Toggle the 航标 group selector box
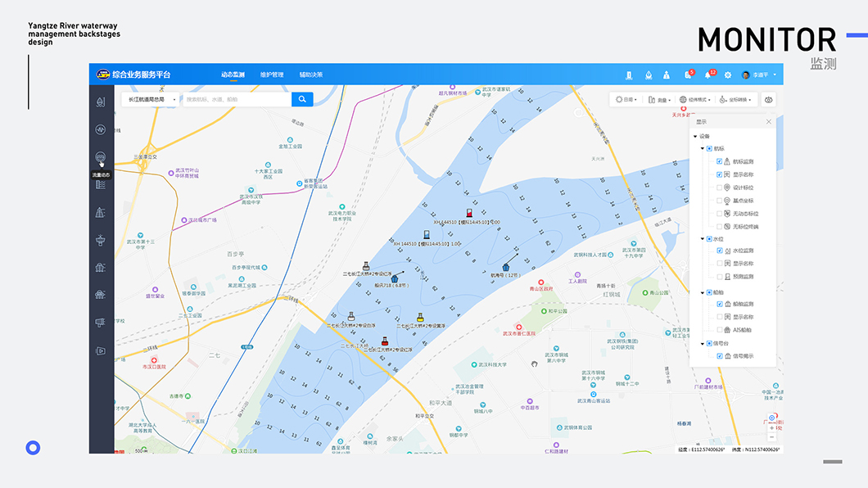This screenshot has height=488, width=868. tap(709, 148)
